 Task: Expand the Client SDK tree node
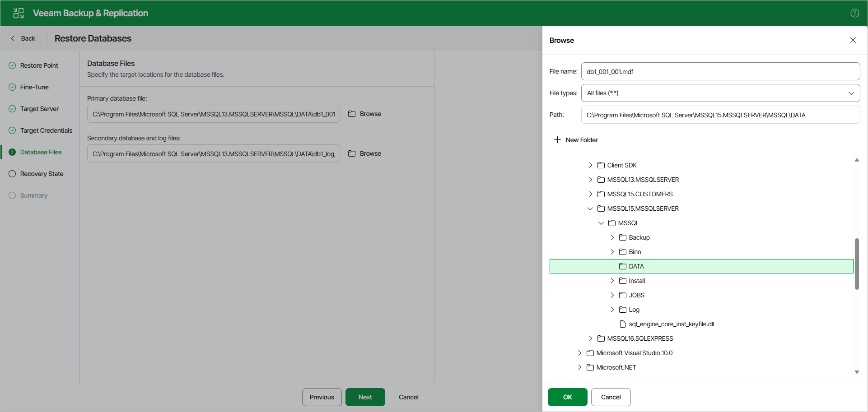point(590,165)
